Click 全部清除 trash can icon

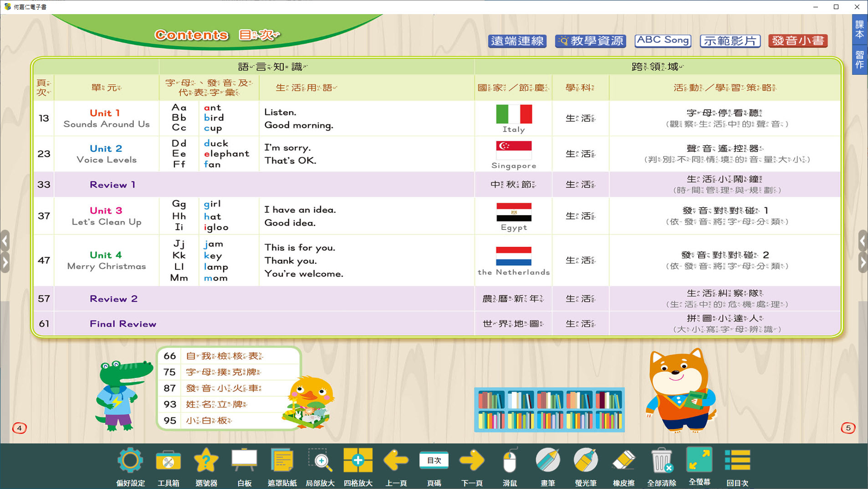661,461
